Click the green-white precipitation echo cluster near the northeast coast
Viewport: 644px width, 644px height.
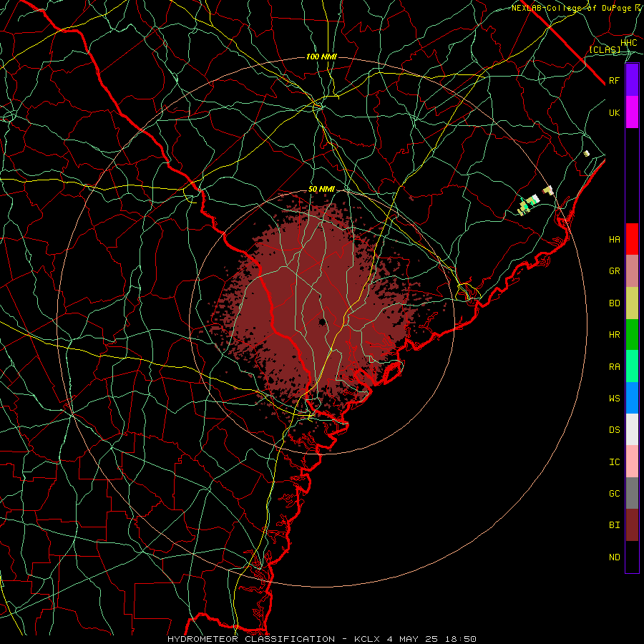click(x=529, y=205)
